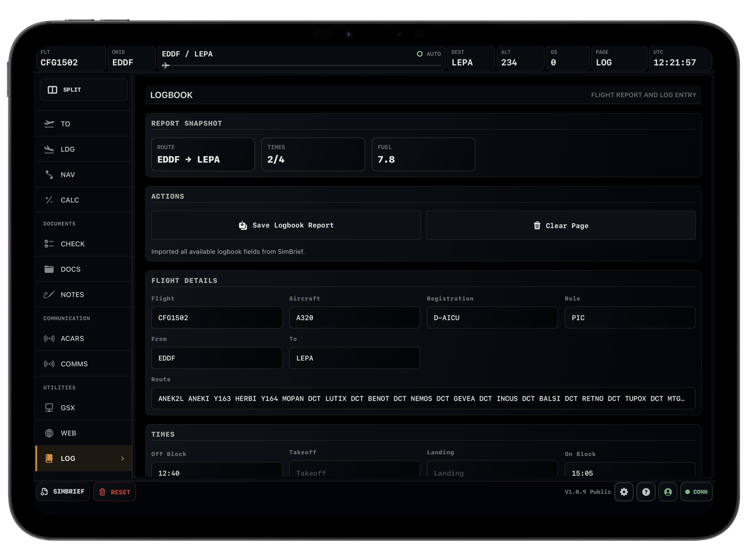Click the FLT header cell CFG1502
The height and width of the screenshot is (560, 747).
click(71, 58)
